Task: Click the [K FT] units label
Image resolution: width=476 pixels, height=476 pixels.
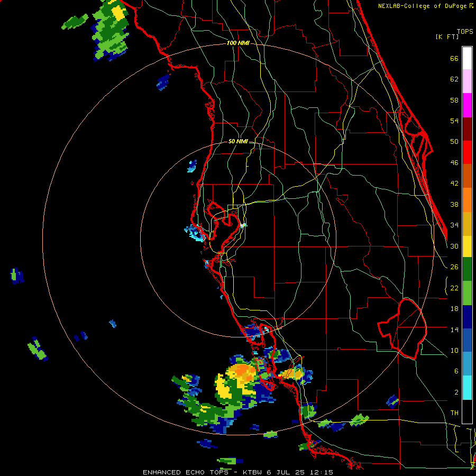Action: click(447, 36)
